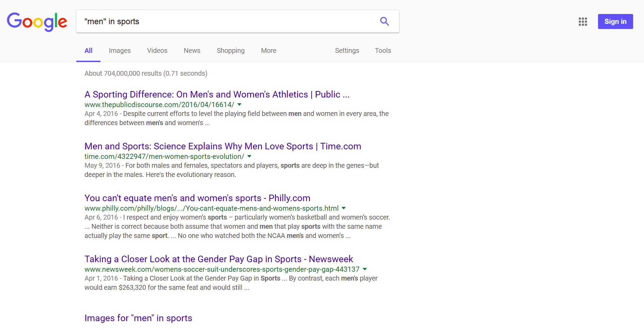Click the time.com/4322947/men-women-sports-evolution/ URL text

pyautogui.click(x=164, y=156)
